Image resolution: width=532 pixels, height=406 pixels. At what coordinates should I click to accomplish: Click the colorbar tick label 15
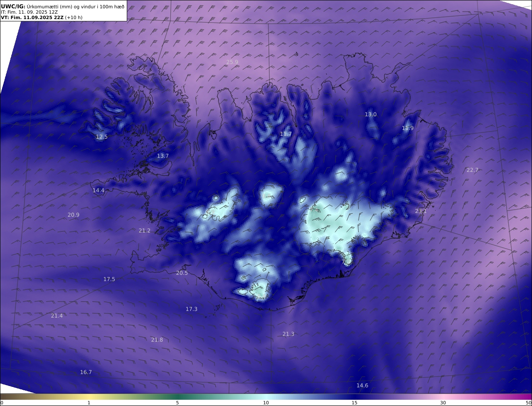click(355, 403)
